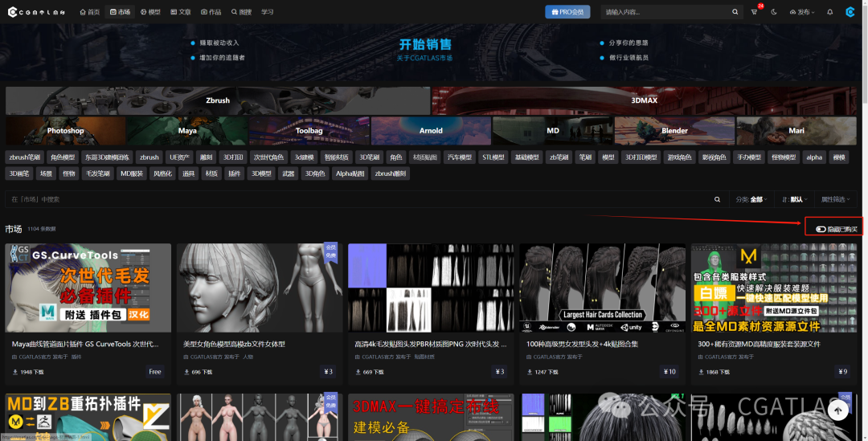This screenshot has width=868, height=441.
Task: Go to the 首页 nav item
Action: pyautogui.click(x=90, y=11)
